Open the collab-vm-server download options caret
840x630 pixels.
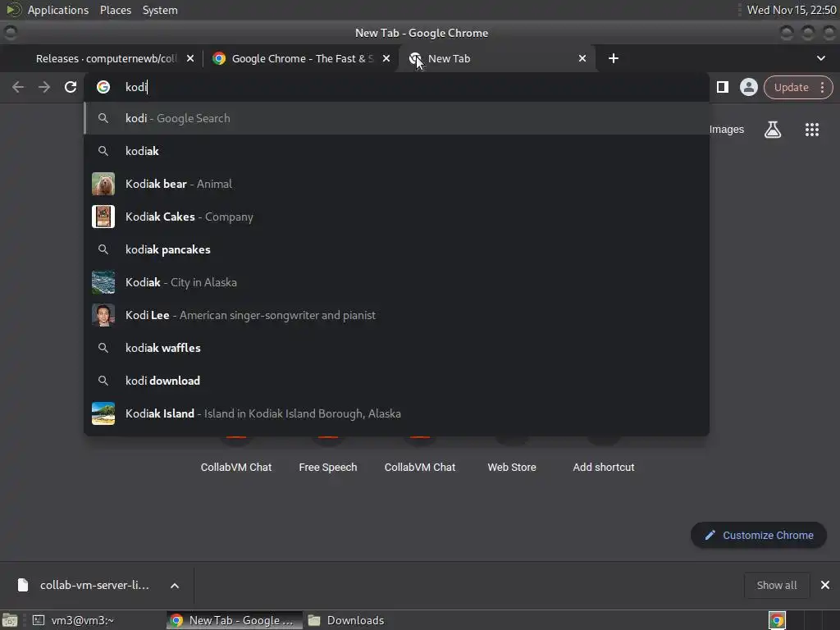(175, 586)
